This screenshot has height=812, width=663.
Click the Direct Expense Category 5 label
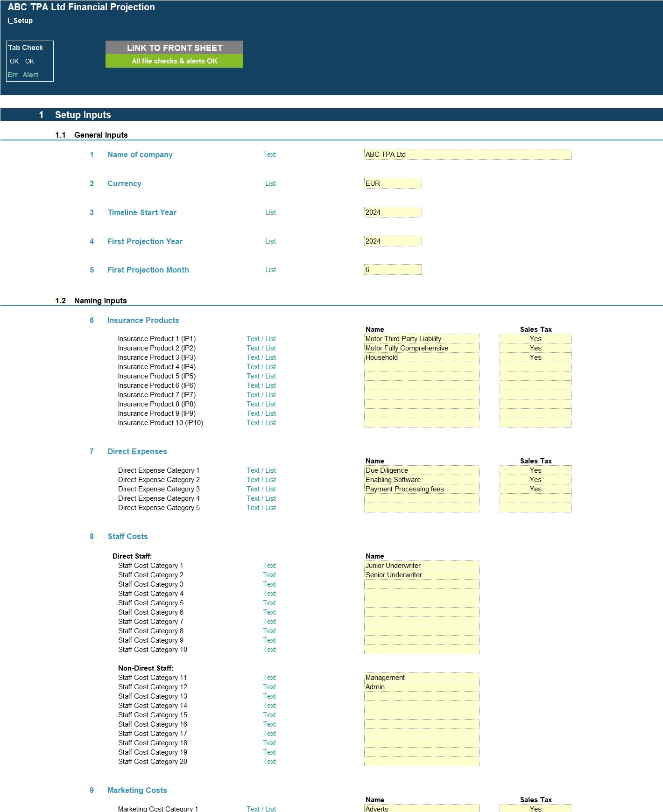pyautogui.click(x=159, y=508)
